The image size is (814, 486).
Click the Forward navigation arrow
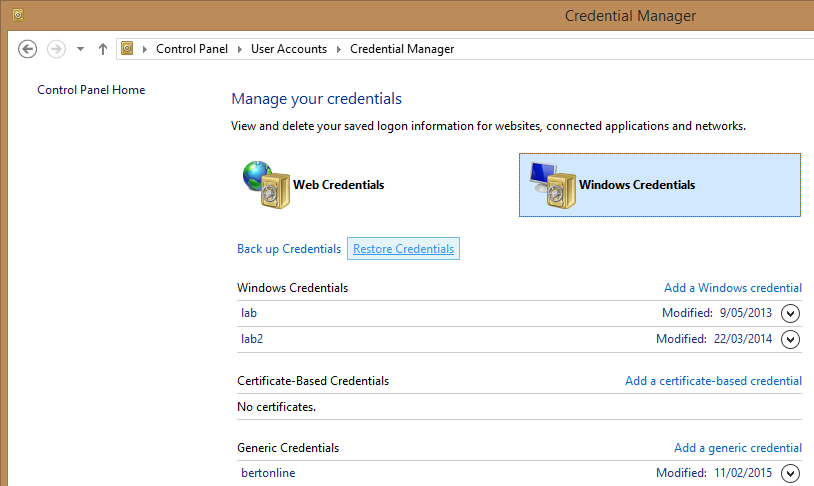(57, 49)
